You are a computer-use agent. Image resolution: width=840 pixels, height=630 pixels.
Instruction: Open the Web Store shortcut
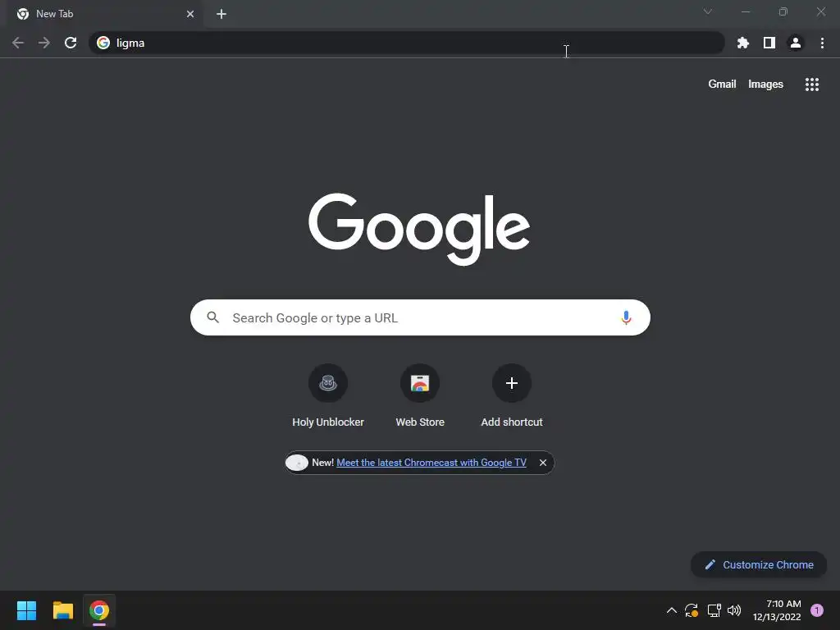(x=420, y=396)
